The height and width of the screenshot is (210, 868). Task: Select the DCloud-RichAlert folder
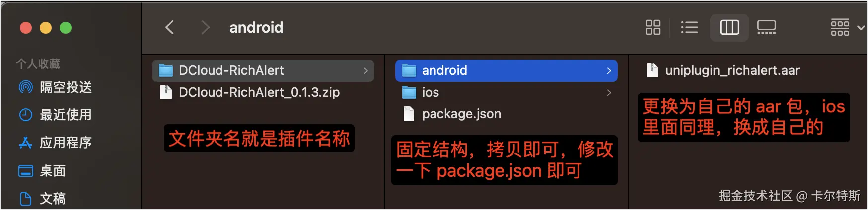click(x=263, y=70)
